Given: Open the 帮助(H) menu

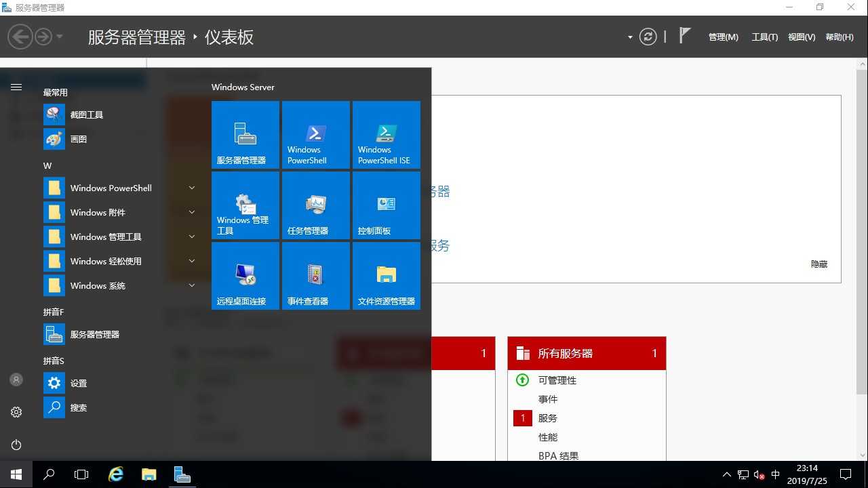Looking at the screenshot, I should tap(840, 37).
